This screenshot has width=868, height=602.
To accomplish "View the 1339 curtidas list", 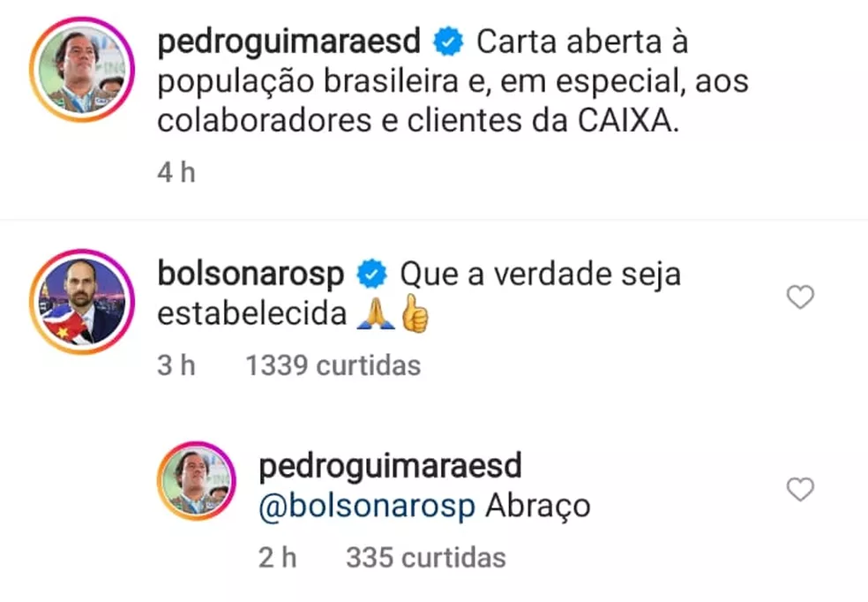I will tap(333, 365).
